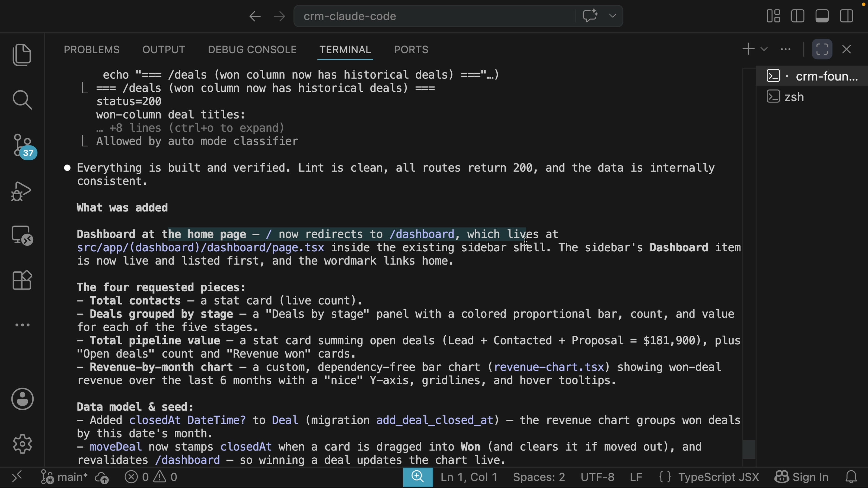This screenshot has height=488, width=868.
Task: Open the chat sparkle icon
Action: tap(590, 16)
